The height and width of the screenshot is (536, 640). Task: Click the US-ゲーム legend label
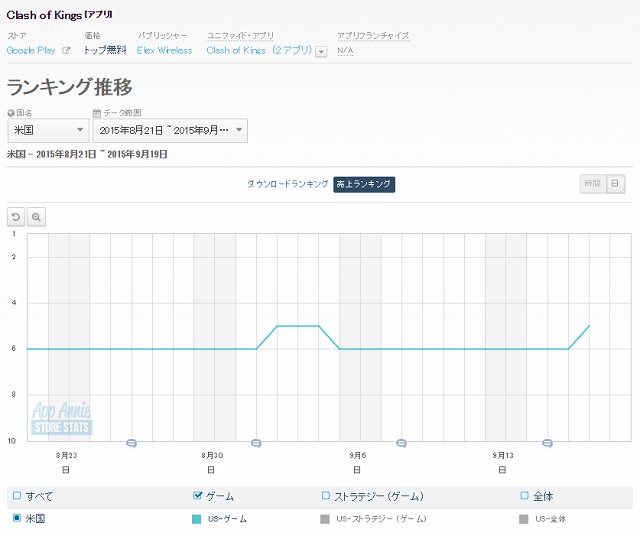pyautogui.click(x=227, y=519)
